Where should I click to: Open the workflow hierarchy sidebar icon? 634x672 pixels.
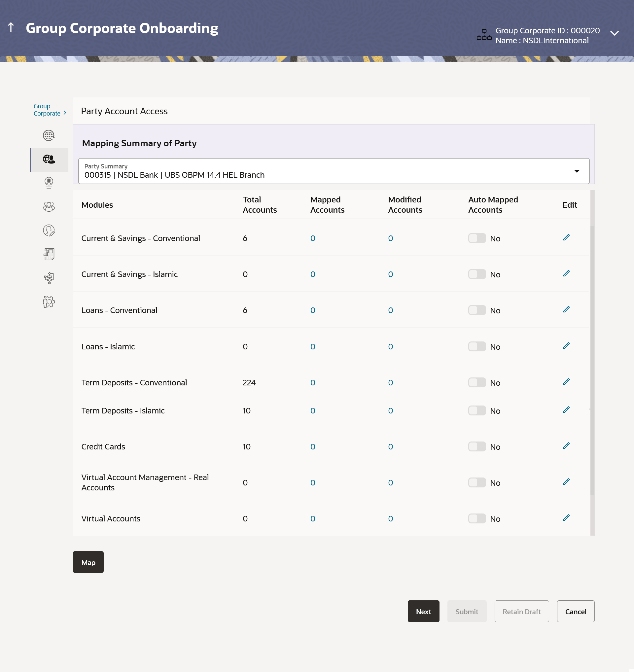coord(49,278)
